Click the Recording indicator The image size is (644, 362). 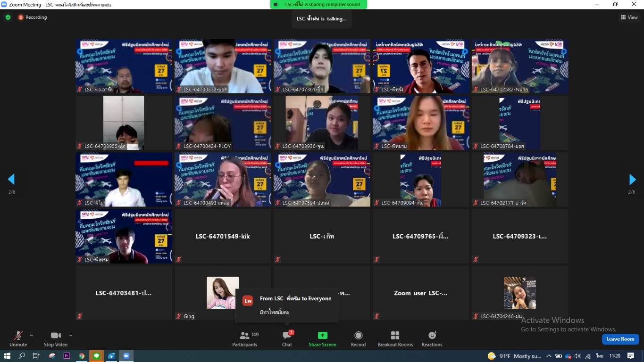coord(33,17)
